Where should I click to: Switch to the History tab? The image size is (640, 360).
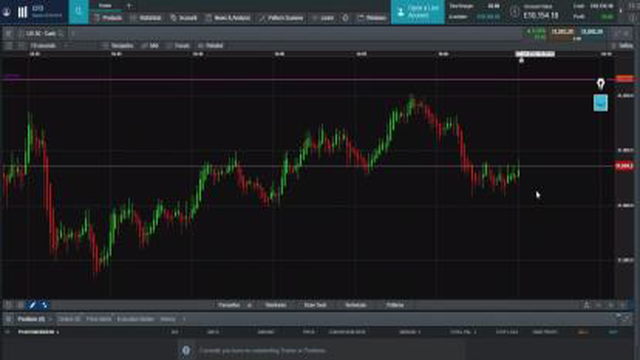coord(168,319)
